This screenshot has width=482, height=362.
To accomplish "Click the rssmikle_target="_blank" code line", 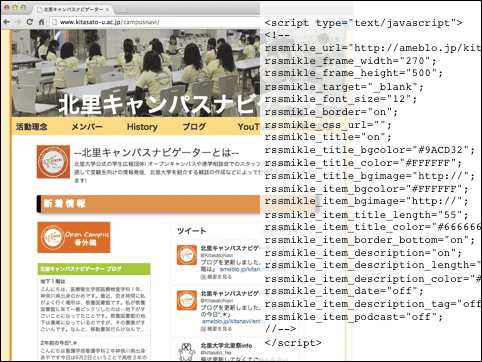I will (344, 87).
